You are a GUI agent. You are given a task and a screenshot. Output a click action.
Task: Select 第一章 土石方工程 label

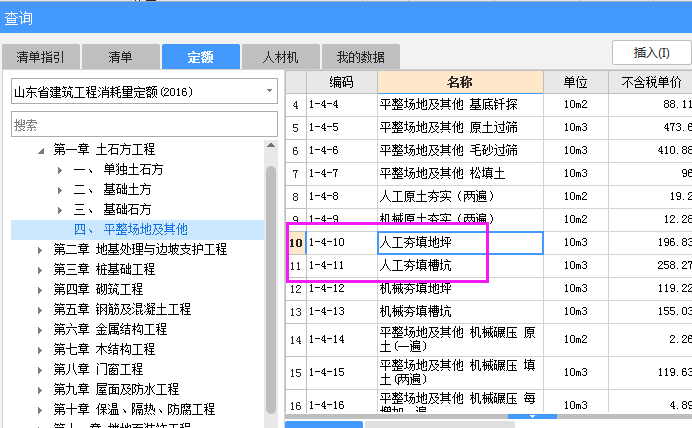(x=104, y=150)
